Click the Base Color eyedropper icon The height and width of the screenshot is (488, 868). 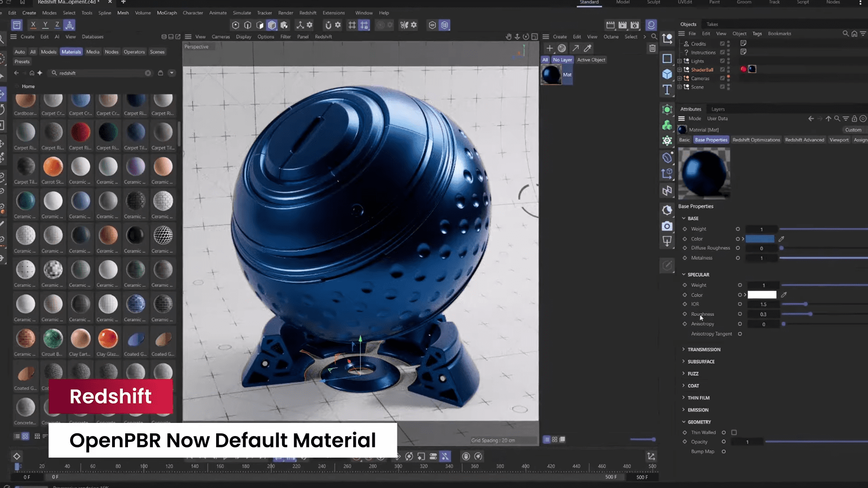pyautogui.click(x=781, y=239)
